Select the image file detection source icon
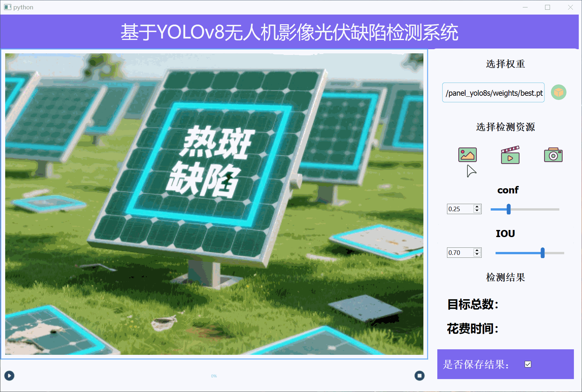582x392 pixels. point(467,155)
